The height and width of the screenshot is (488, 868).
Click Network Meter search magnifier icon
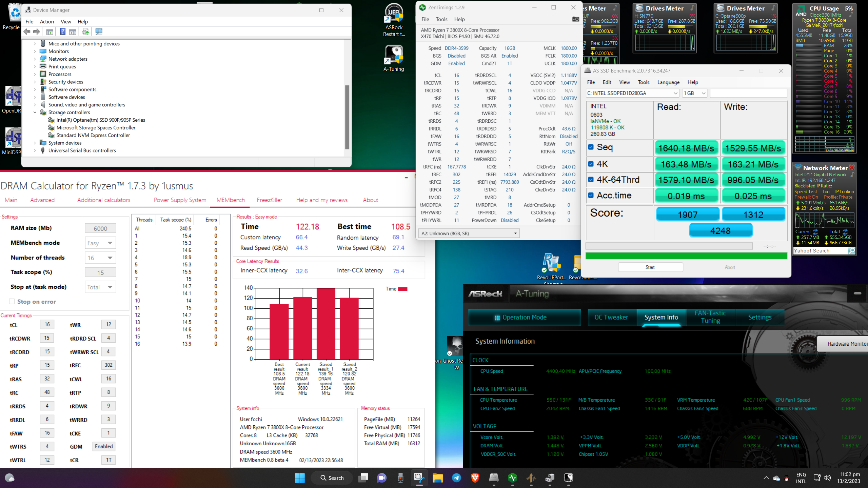851,251
